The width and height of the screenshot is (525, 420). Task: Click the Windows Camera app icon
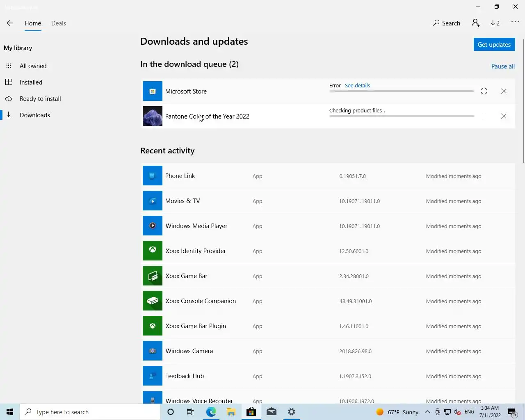pos(153,351)
